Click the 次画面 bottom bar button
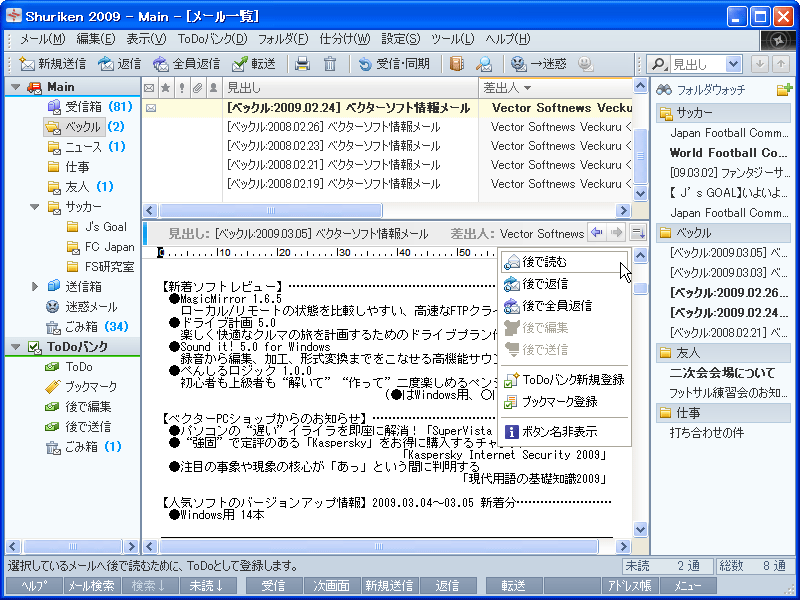800x600 pixels. (332, 586)
